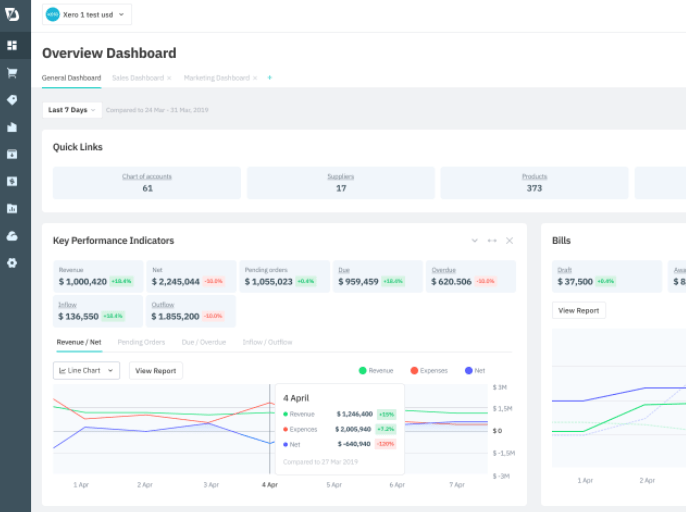Open the Chart of accounts link
This screenshot has width=686, height=512.
coord(147,176)
